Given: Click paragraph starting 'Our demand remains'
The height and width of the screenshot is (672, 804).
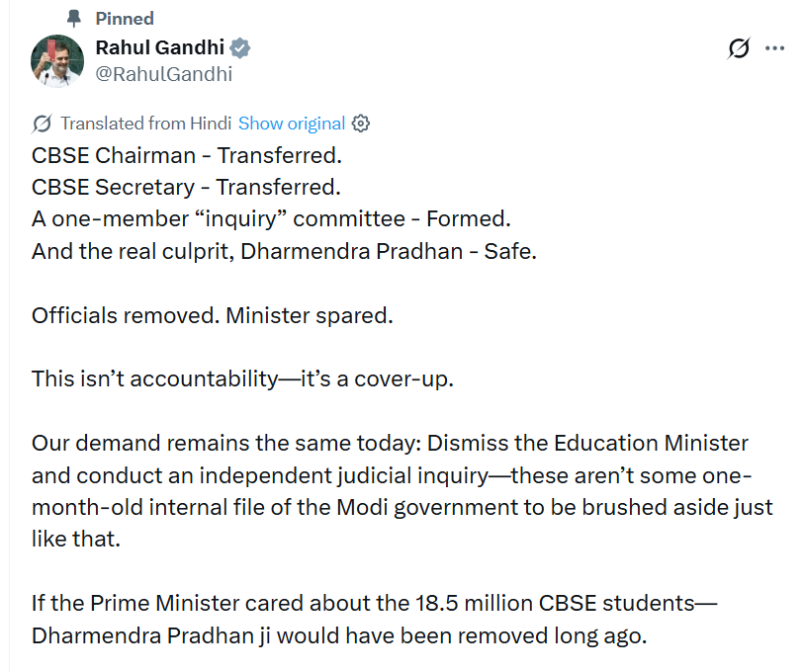Looking at the screenshot, I should pos(402,491).
